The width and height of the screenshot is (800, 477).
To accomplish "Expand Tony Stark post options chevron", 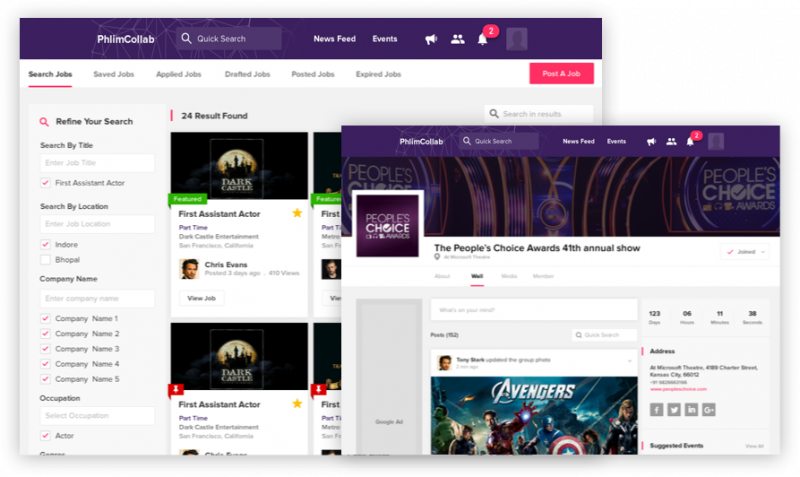I will [630, 361].
